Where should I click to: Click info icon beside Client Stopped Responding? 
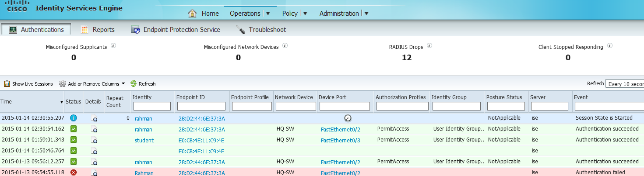(610, 45)
